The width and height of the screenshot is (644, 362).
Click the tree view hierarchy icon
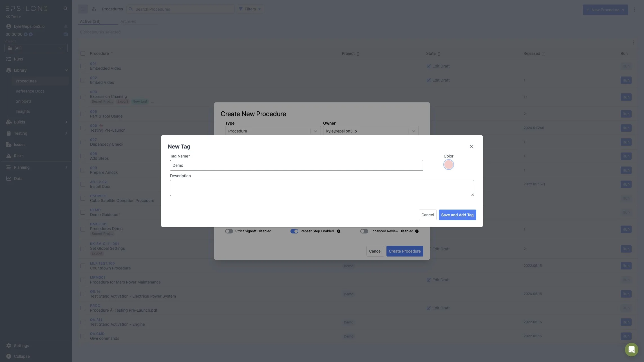[x=94, y=9]
